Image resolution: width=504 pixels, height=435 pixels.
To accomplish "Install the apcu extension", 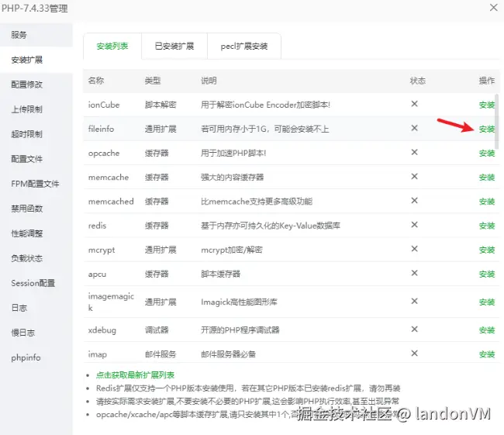I will 487,274.
